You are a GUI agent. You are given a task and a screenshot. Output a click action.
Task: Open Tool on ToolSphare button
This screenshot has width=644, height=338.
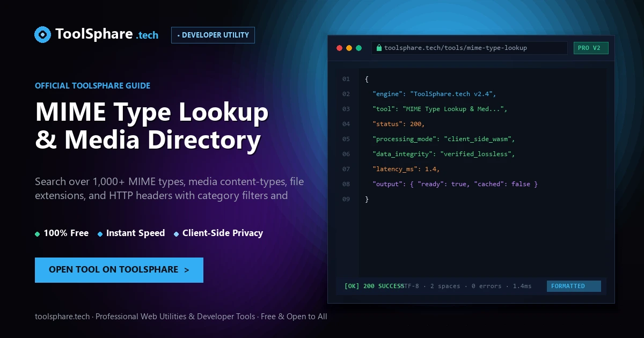119,270
